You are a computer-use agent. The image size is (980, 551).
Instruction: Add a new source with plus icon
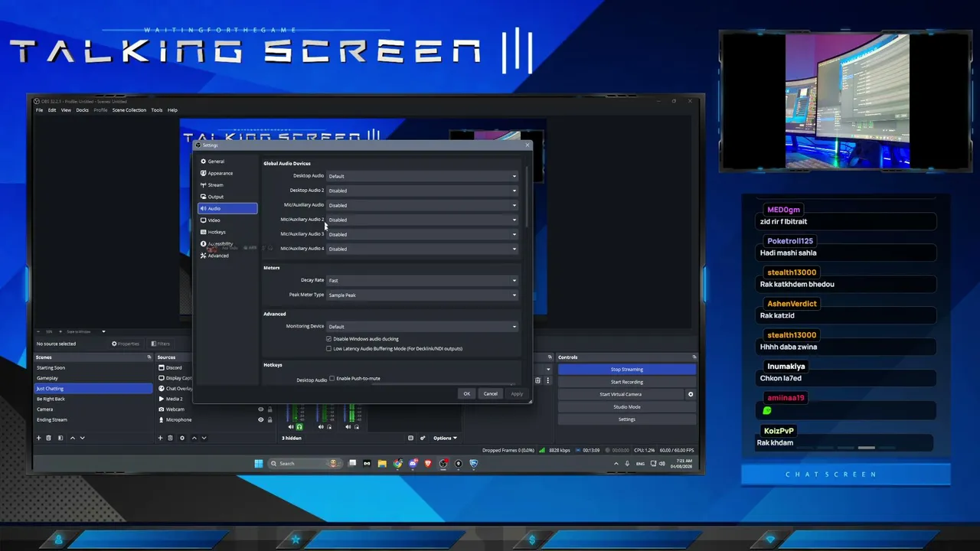point(160,438)
